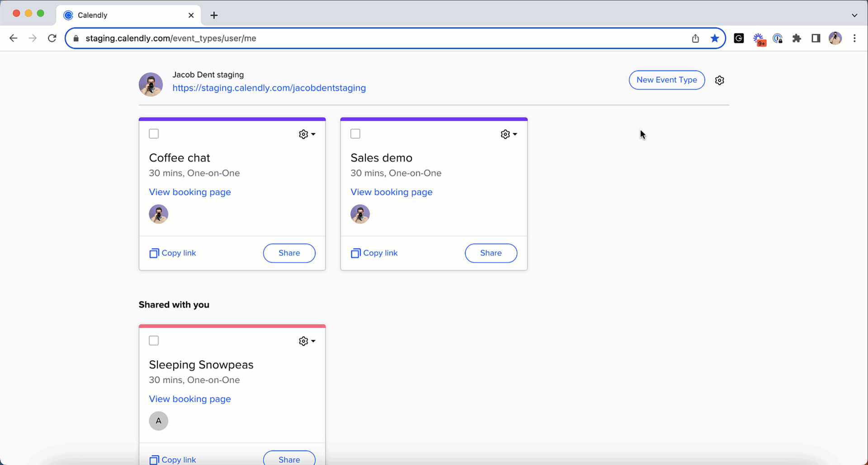
Task: Open a new browser tab
Action: (x=214, y=15)
